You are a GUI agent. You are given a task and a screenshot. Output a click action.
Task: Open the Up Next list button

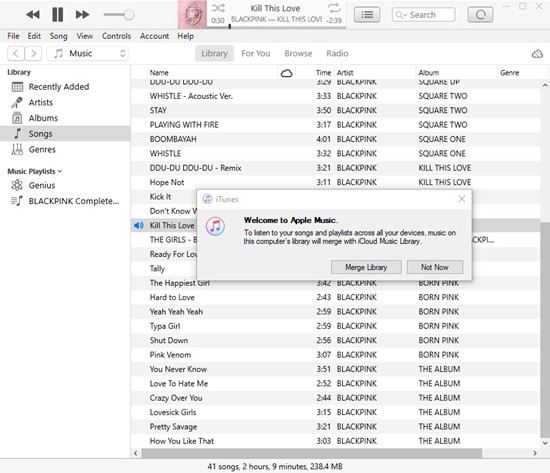[x=367, y=15]
